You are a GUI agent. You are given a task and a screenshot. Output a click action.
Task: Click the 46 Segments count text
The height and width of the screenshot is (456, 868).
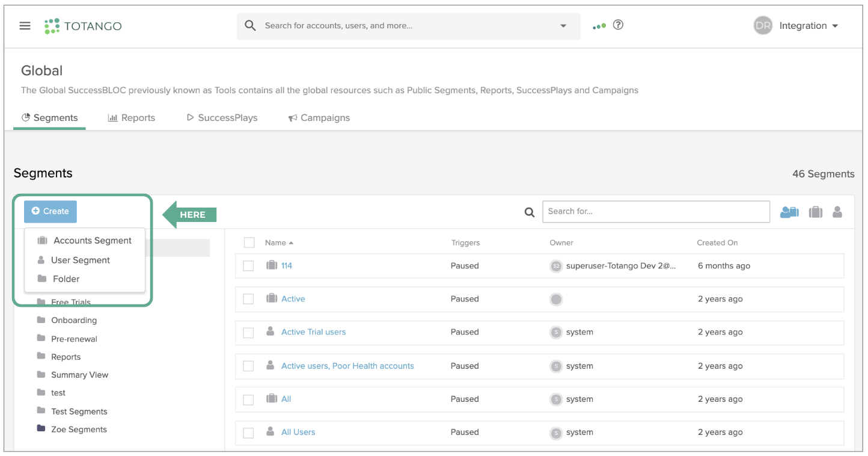[x=823, y=174]
